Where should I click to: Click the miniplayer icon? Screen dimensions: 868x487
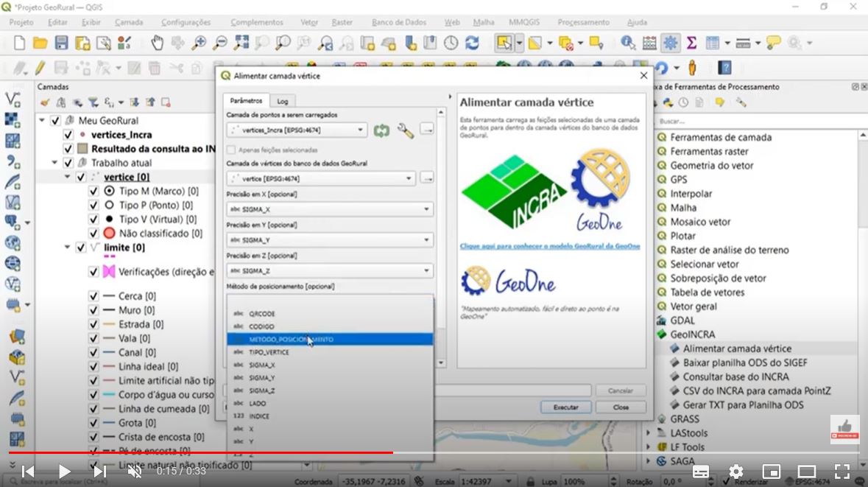click(771, 472)
